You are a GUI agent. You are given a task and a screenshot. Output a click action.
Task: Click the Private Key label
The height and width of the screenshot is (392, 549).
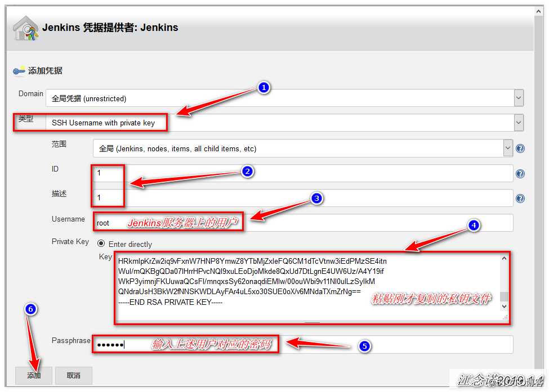click(70, 242)
